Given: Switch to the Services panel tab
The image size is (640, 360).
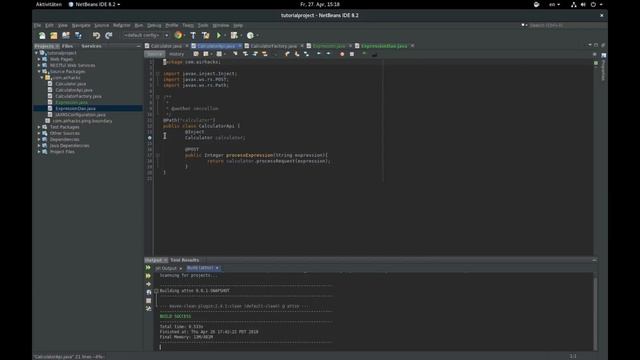Looking at the screenshot, I should click(x=91, y=46).
